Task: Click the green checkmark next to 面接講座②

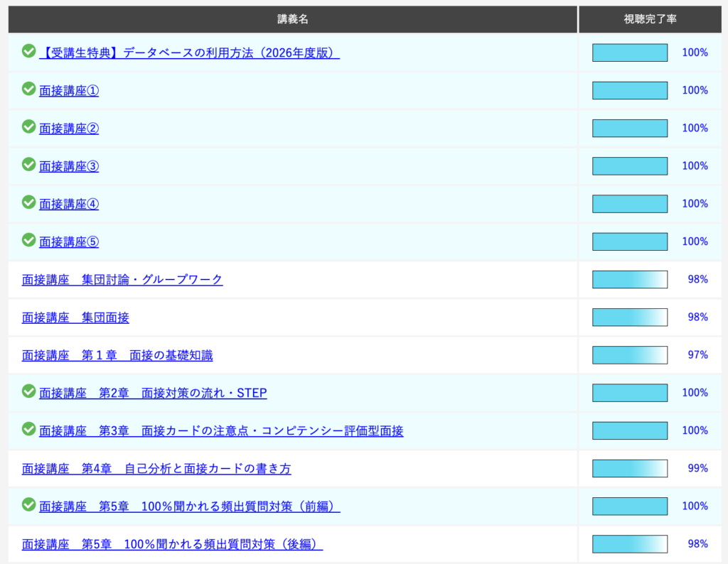Action: [x=28, y=126]
